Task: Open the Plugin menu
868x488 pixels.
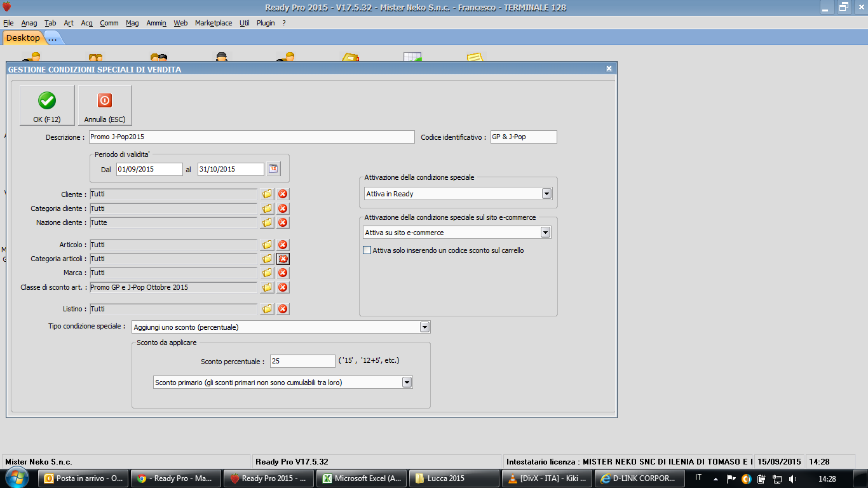Action: pos(266,23)
